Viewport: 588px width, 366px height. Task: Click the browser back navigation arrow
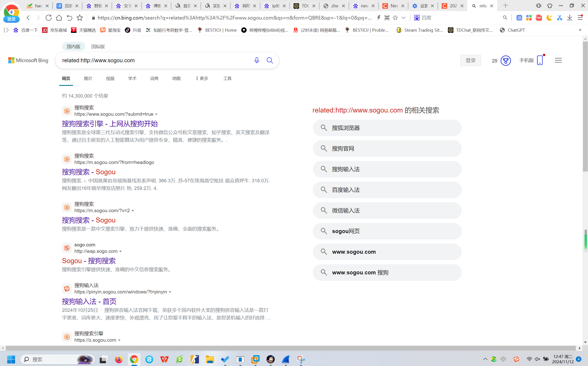(28, 18)
